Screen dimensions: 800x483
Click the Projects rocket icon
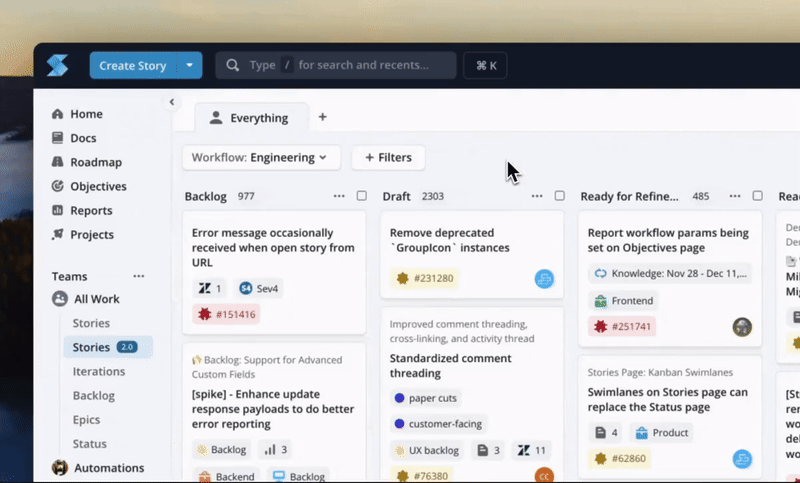57,234
